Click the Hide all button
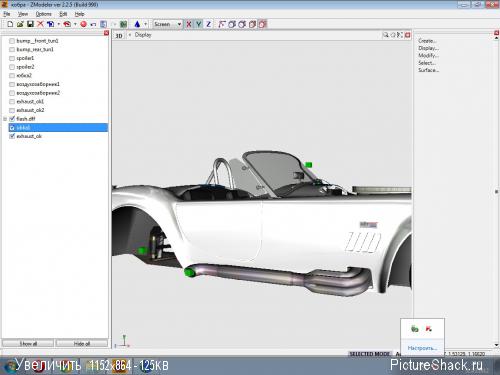The image size is (500, 375). pyautogui.click(x=82, y=343)
